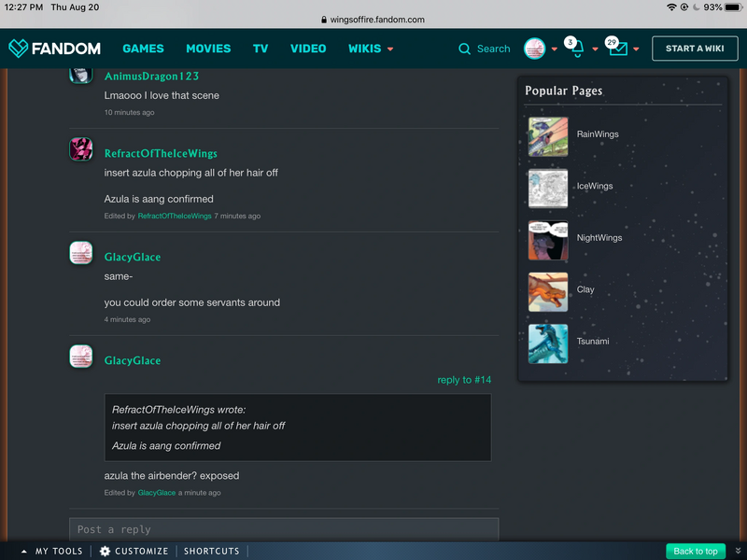This screenshot has height=560, width=747.
Task: Click the notifications bell icon
Action: pyautogui.click(x=576, y=49)
